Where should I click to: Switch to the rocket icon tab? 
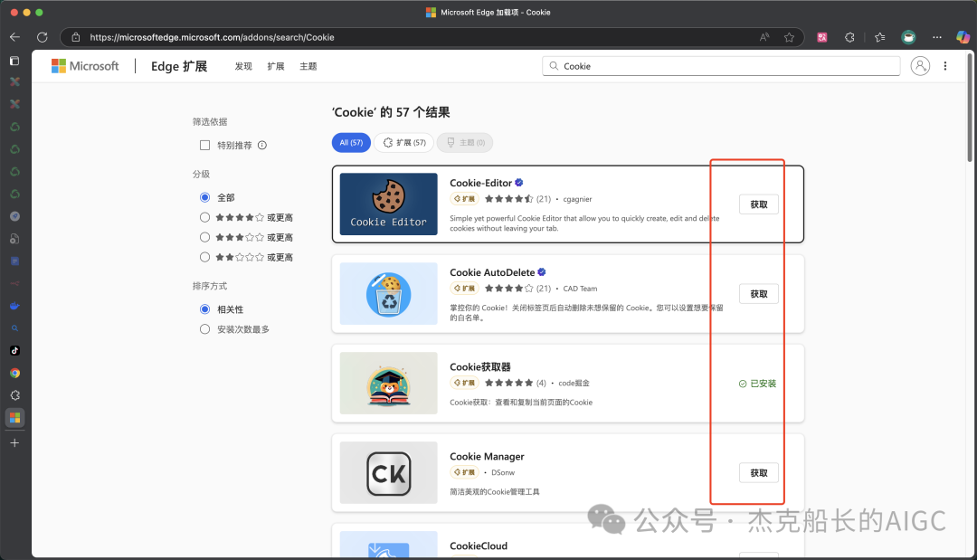pyautogui.click(x=15, y=216)
